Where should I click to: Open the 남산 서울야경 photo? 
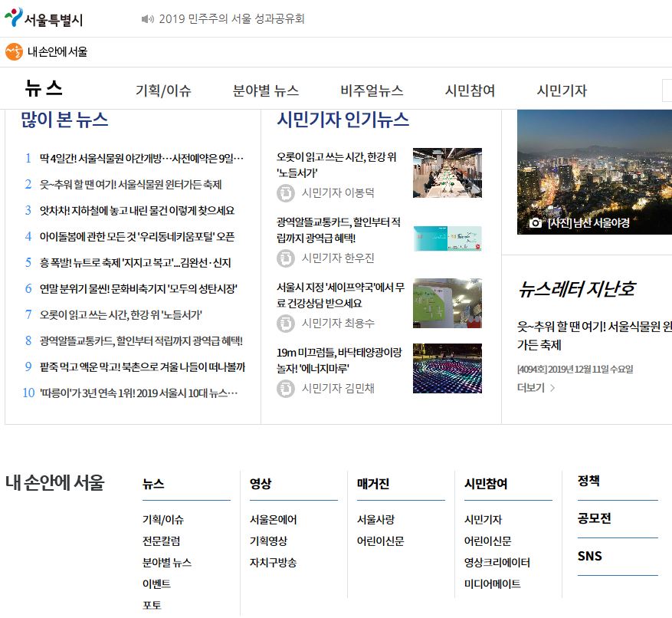click(x=595, y=172)
